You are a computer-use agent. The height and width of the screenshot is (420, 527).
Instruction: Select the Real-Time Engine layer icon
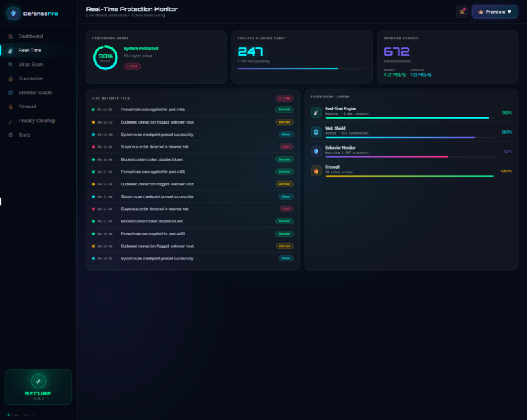click(x=316, y=113)
